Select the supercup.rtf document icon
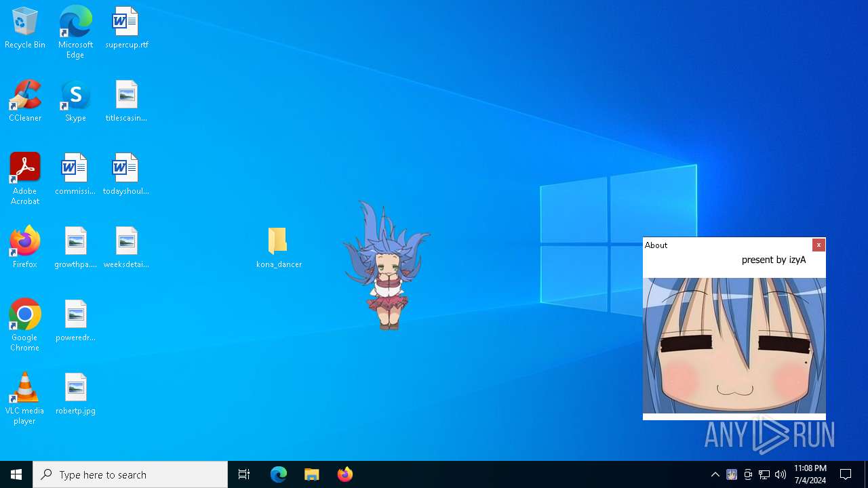868x488 pixels. coord(126,28)
